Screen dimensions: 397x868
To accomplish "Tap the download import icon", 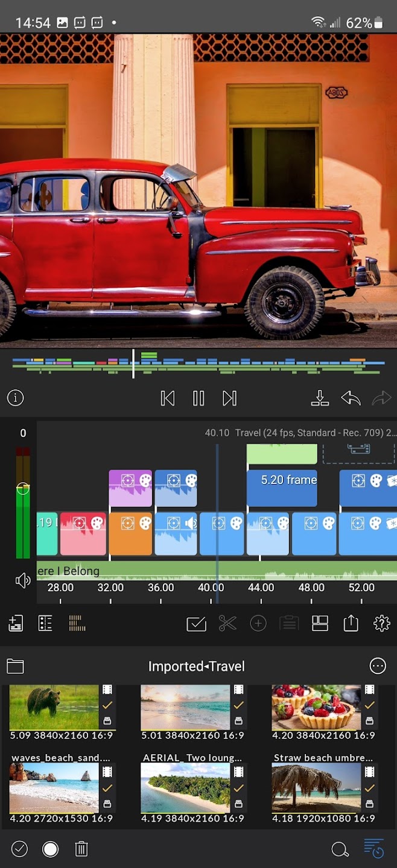I will [320, 398].
